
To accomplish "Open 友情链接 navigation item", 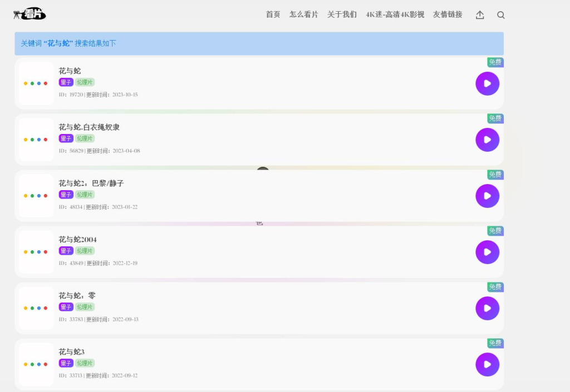I will tap(448, 14).
